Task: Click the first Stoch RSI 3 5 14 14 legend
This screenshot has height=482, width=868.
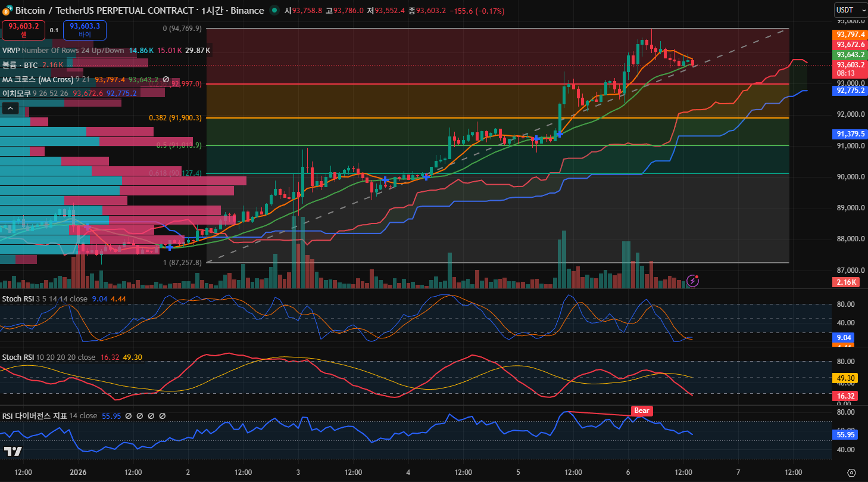Action: 45,298
